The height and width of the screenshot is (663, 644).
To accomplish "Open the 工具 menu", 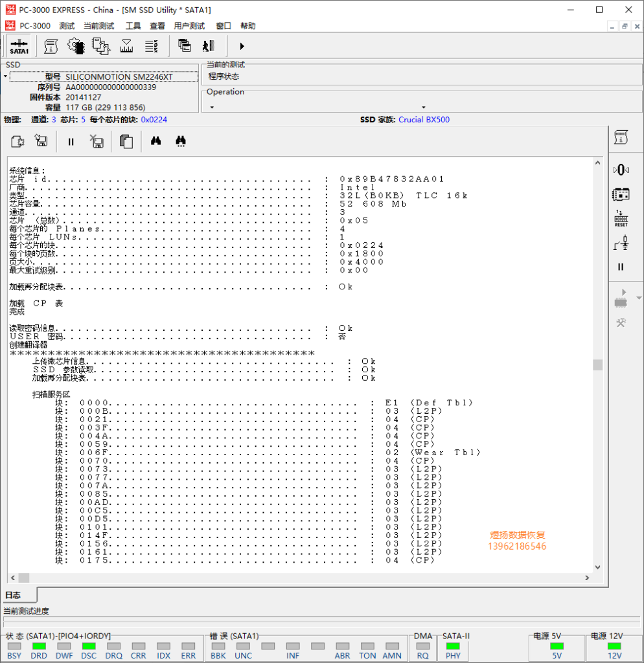I will [x=133, y=26].
